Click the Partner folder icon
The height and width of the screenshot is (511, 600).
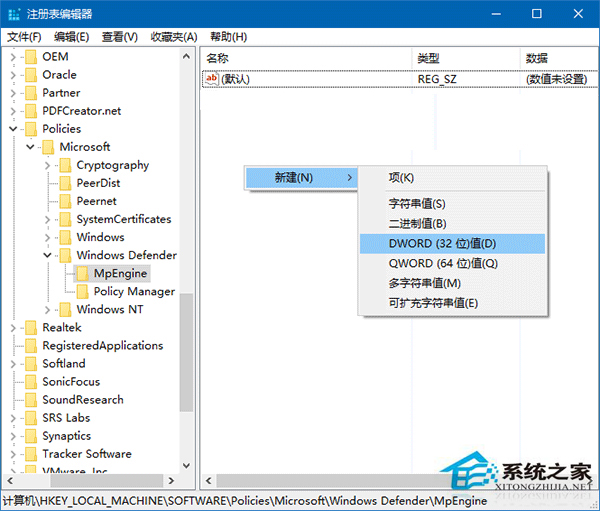[31, 93]
